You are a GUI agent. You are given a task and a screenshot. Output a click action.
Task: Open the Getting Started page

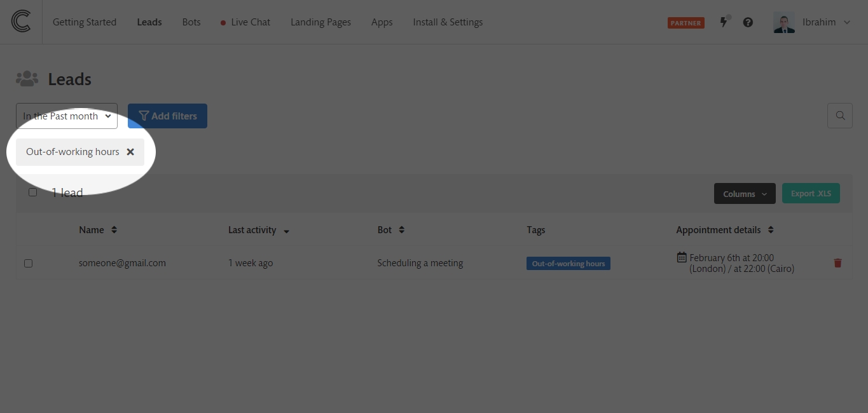[x=85, y=22]
